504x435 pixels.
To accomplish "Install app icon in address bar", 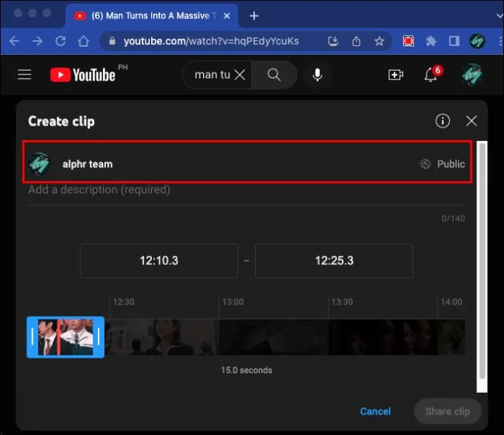I will (x=333, y=41).
